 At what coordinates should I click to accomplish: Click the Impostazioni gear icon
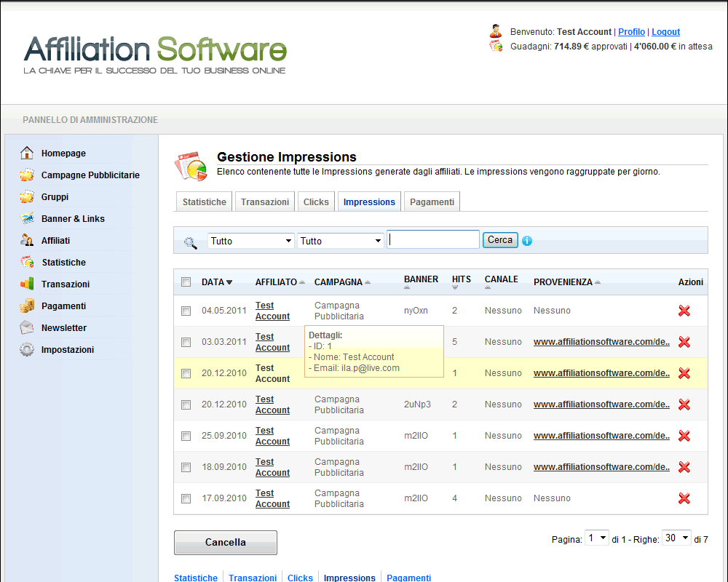(27, 350)
